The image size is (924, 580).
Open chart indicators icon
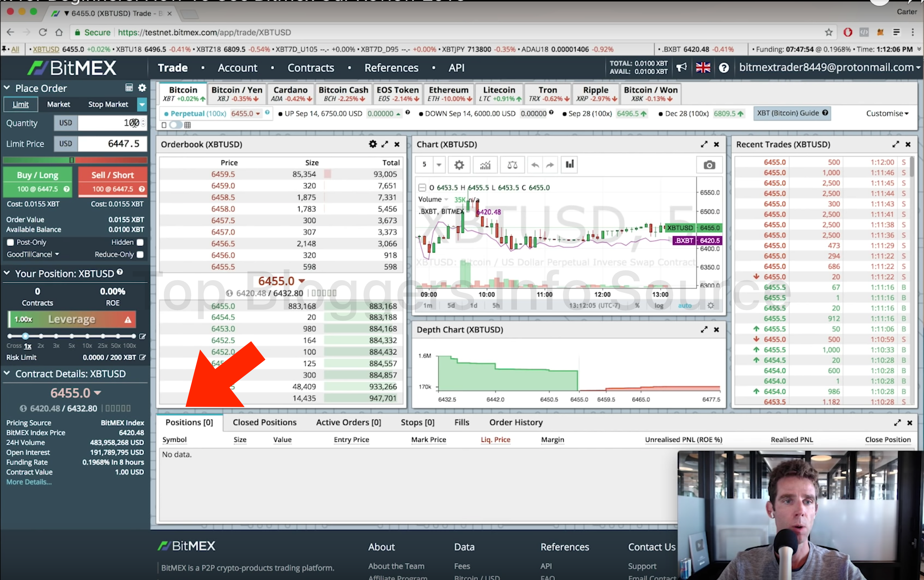tap(485, 165)
